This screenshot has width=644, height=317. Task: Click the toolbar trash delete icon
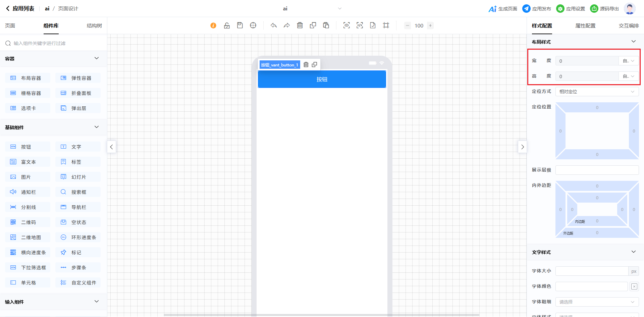click(300, 25)
